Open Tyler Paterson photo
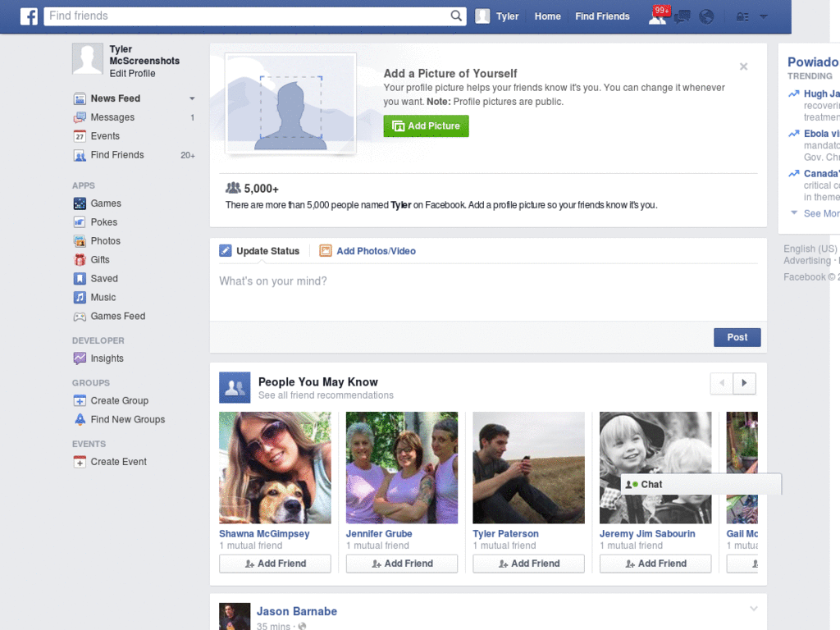 (x=529, y=468)
